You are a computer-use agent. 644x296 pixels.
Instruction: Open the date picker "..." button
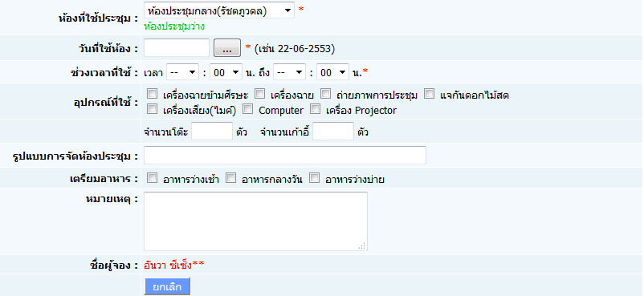click(x=227, y=48)
